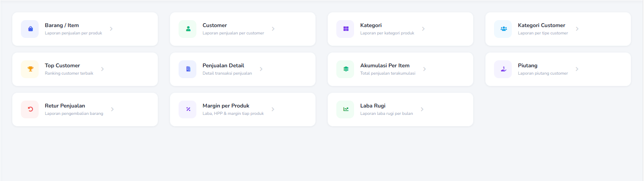Click the chart line icon for Laba Rugi
The width and height of the screenshot is (644, 181).
(x=346, y=109)
